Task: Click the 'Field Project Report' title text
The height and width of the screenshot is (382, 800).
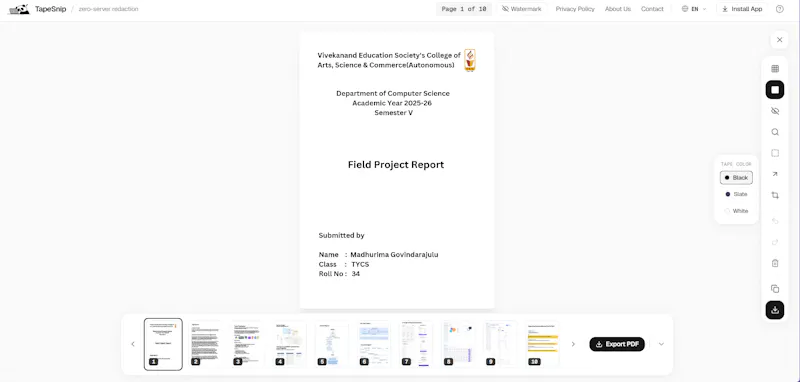Action: click(396, 165)
